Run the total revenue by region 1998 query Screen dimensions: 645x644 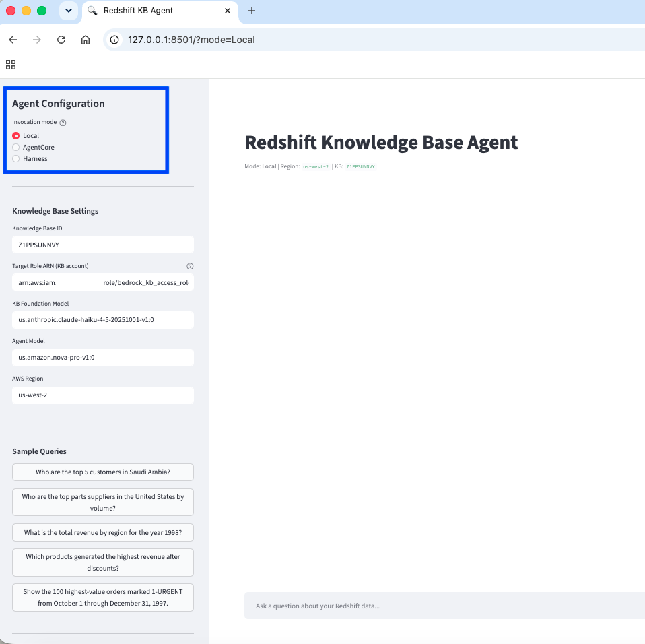pyautogui.click(x=103, y=532)
